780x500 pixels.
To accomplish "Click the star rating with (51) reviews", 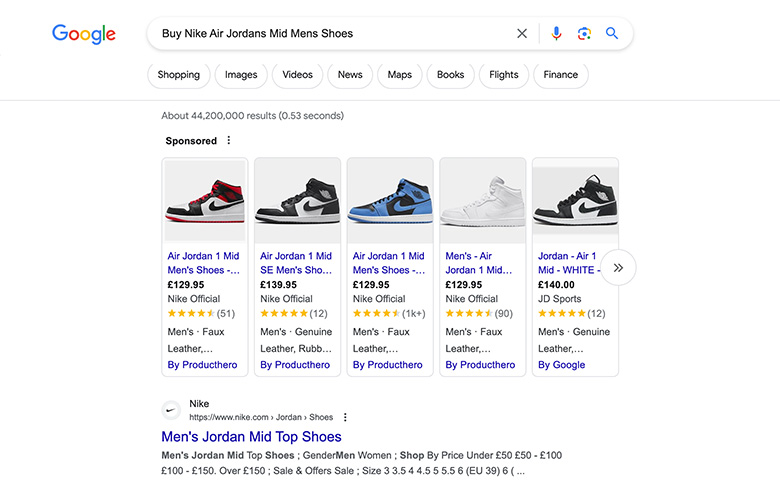I will coord(201,313).
